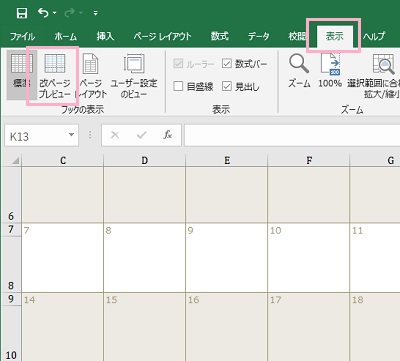Switch to the 数式 ribbon tab
Viewport: 400px width, 361px height.
coord(220,36)
